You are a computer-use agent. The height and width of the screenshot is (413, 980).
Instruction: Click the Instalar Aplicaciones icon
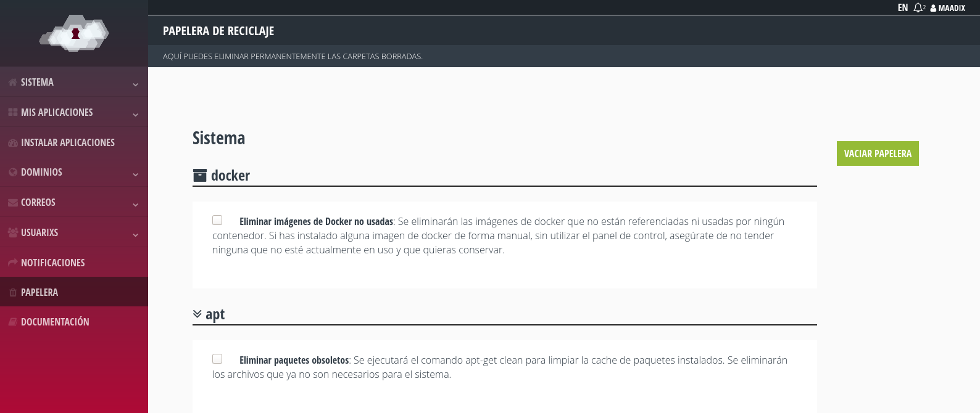pos(13,142)
